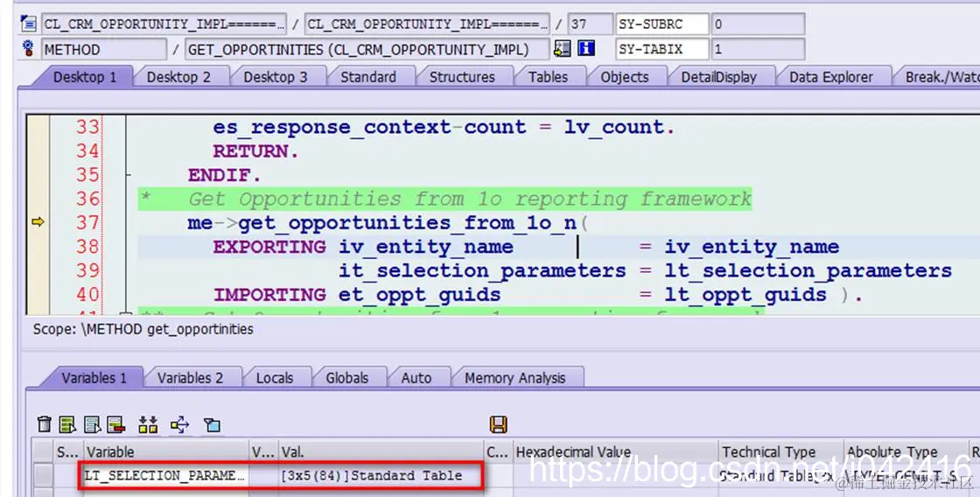Viewport: 980px width, 497px height.
Task: Switch to the Desktop 1 tab
Action: [84, 77]
